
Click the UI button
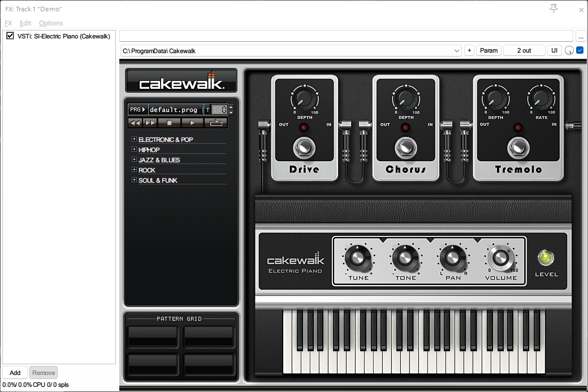coord(554,51)
